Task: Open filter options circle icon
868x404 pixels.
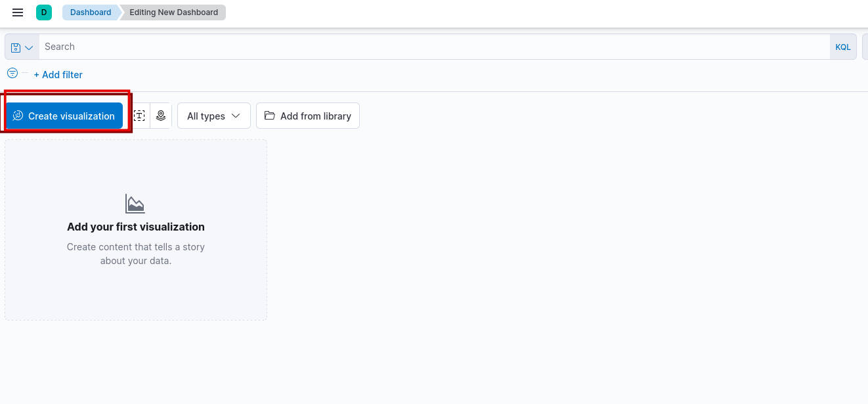Action: (x=12, y=73)
